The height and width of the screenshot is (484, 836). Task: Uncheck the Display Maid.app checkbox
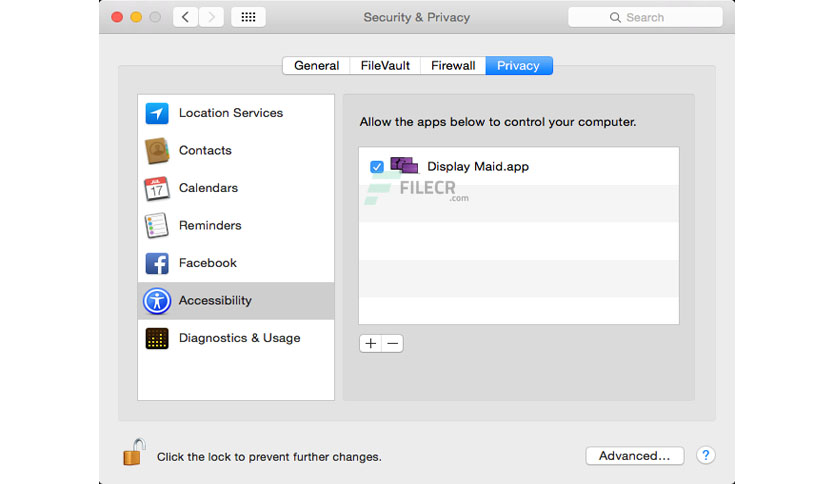tap(377, 167)
